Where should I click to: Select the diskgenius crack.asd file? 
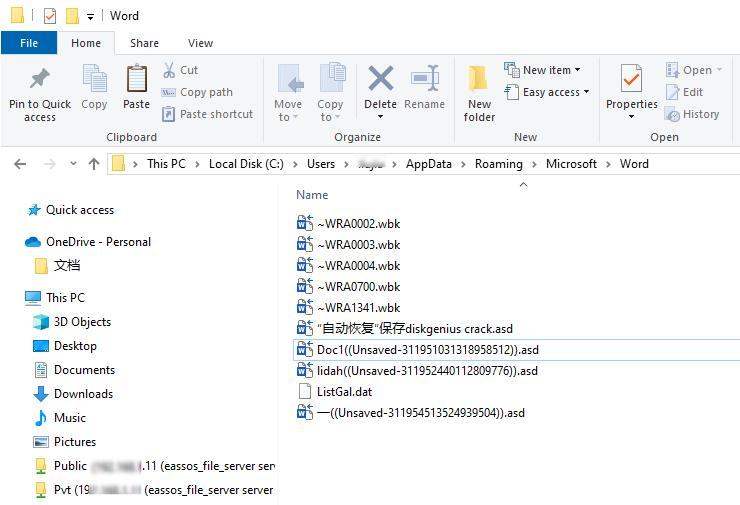[x=405, y=329]
